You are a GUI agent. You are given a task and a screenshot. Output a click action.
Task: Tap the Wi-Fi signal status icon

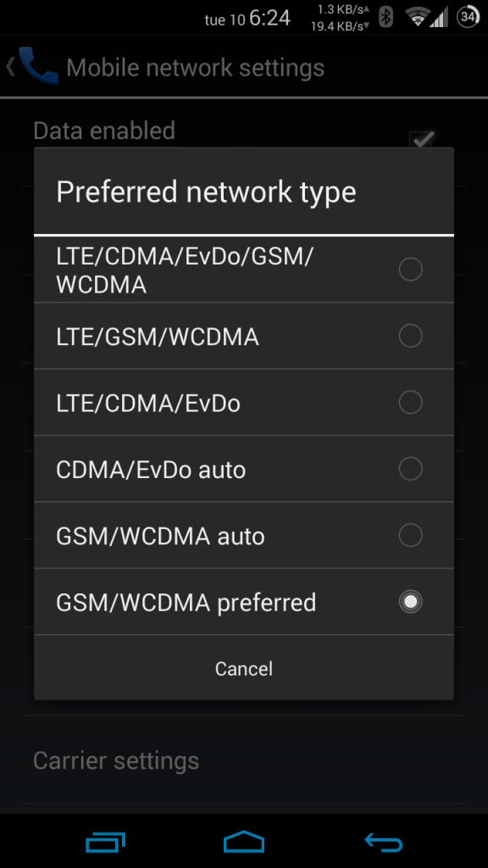pyautogui.click(x=418, y=18)
